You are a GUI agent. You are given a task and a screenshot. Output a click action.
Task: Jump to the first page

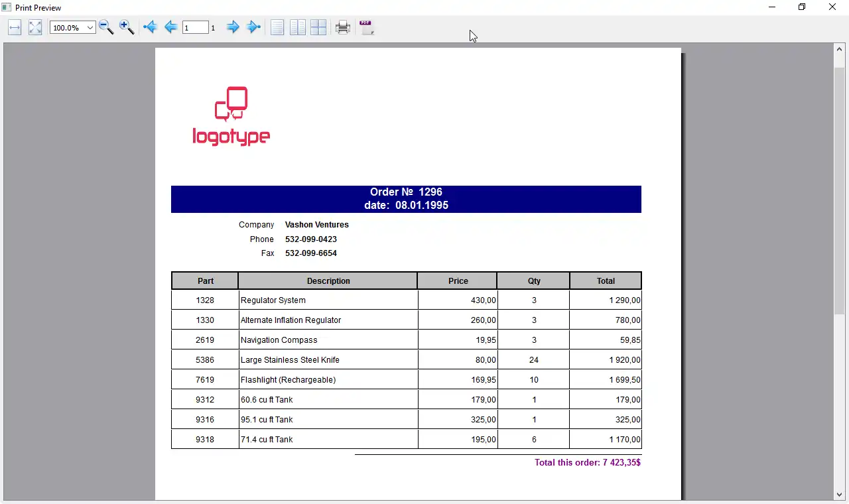[x=150, y=28]
